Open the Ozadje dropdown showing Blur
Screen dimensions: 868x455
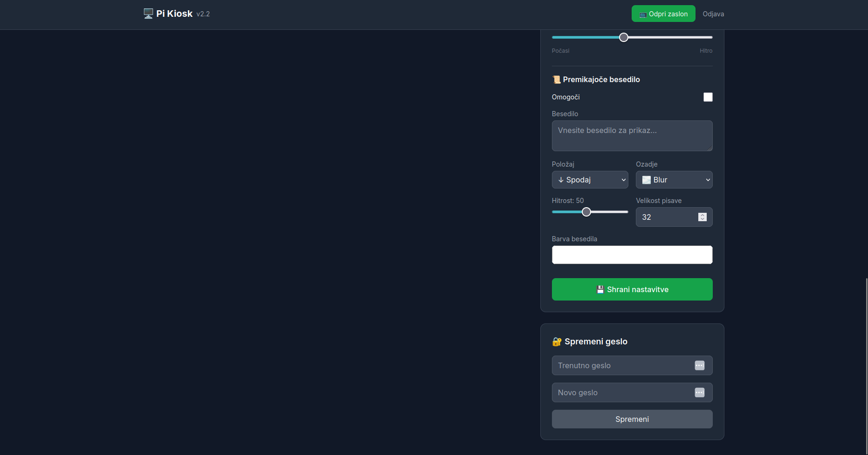click(x=674, y=180)
